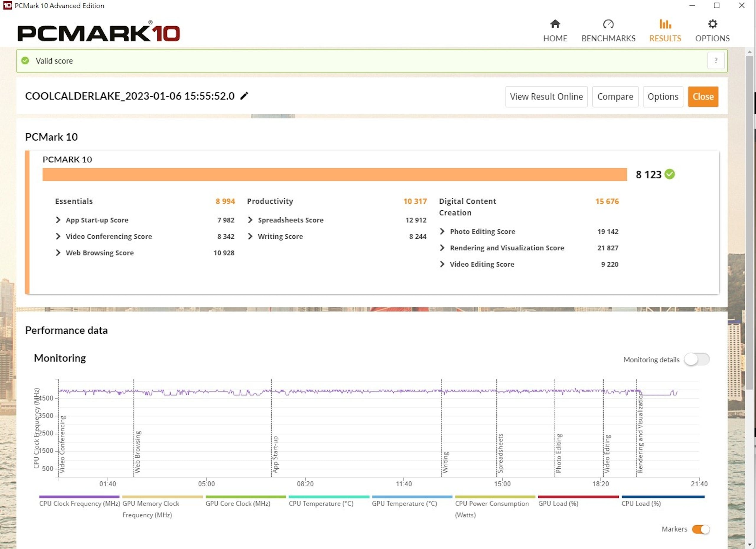Enable the Monitoring details toggle
756x549 pixels.
click(697, 359)
